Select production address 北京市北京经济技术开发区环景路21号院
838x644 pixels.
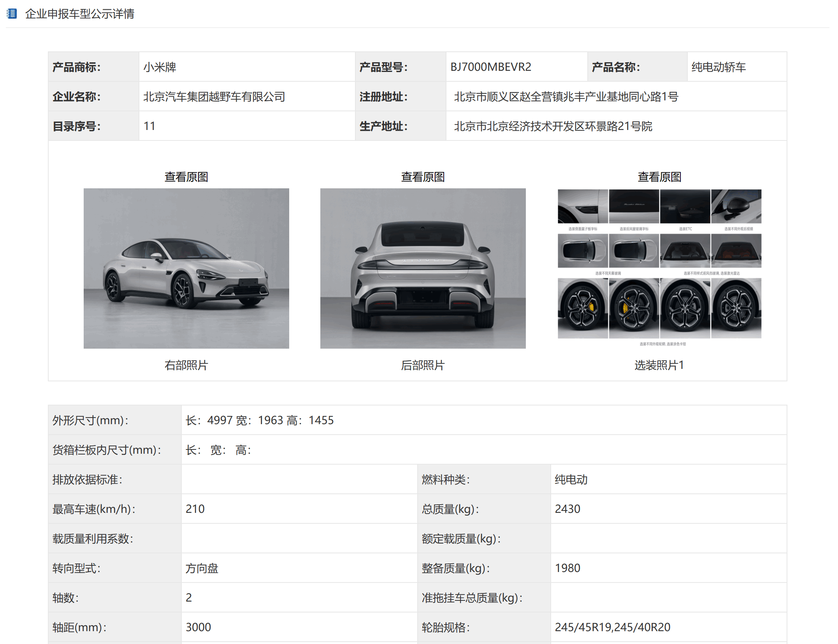click(x=553, y=126)
